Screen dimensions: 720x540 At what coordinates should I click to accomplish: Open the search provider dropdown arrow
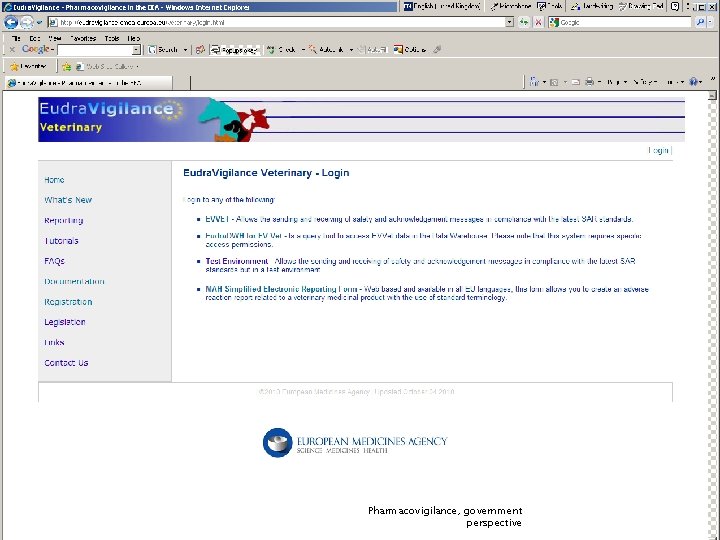point(711,22)
